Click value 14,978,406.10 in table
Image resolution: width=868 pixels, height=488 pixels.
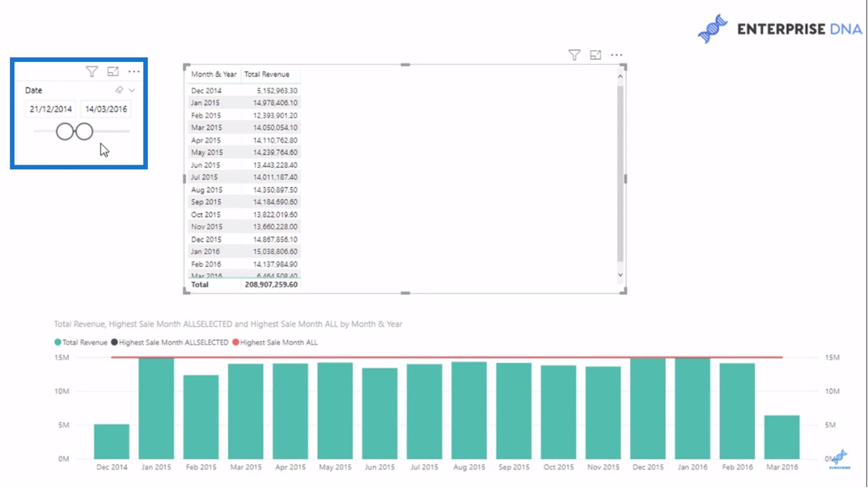(x=275, y=103)
